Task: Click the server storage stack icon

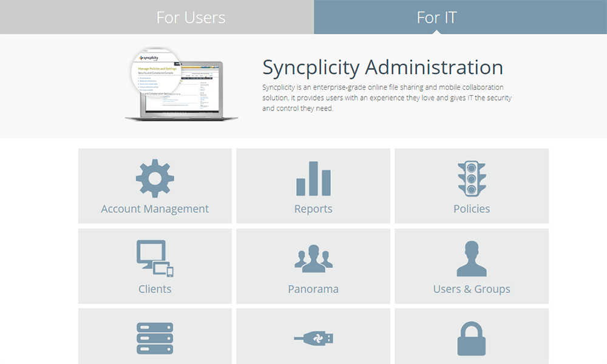Action: [x=155, y=339]
